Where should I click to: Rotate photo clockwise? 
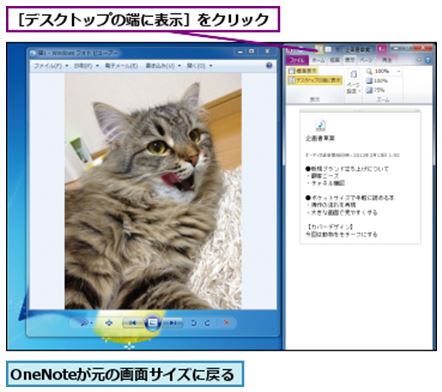pyautogui.click(x=207, y=323)
